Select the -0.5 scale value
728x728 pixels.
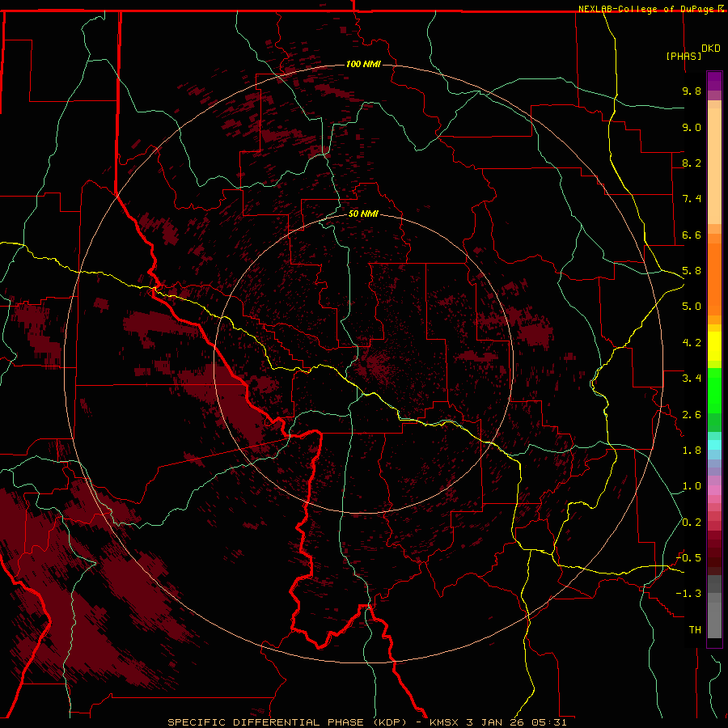688,558
